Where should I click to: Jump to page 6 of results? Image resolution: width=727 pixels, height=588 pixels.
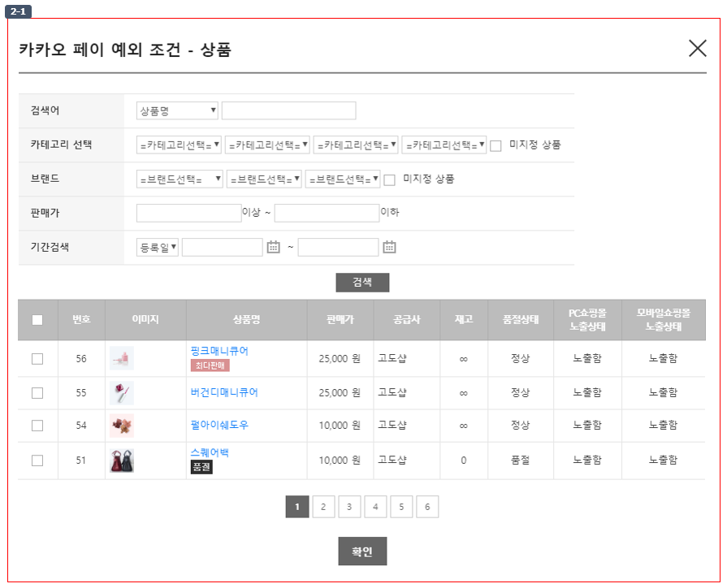(427, 507)
